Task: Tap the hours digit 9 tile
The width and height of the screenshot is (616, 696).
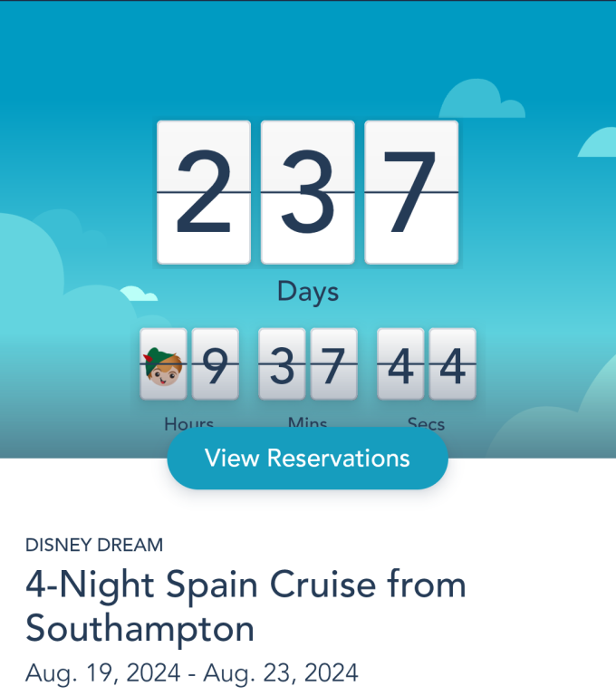Action: [x=216, y=364]
